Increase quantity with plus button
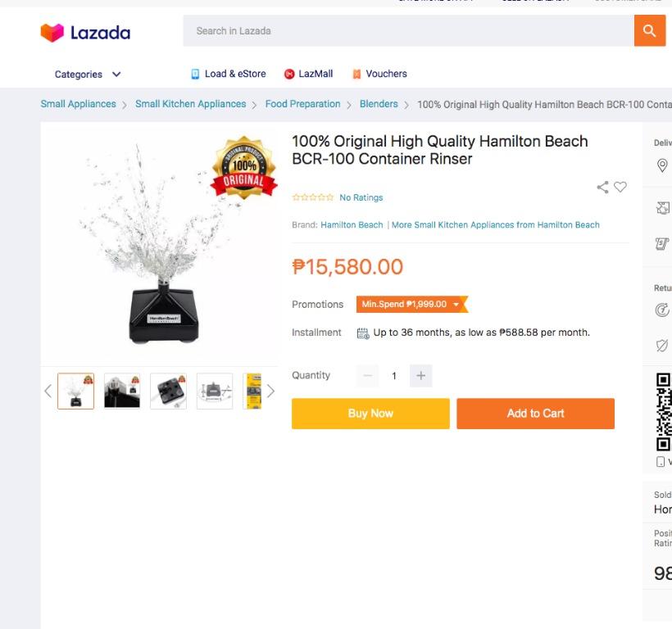Viewport: 672px width, 629px height. tap(421, 375)
